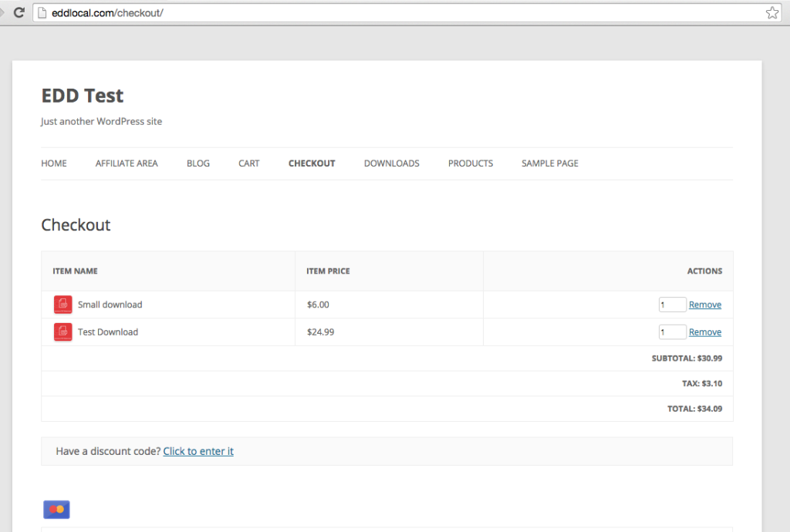The width and height of the screenshot is (790, 532).
Task: Click the Tax: $3.10 line
Action: click(x=702, y=383)
